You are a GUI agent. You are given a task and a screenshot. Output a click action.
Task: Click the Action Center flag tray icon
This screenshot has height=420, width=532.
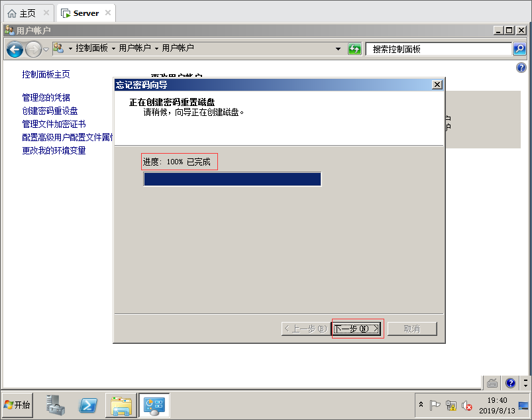(435, 405)
